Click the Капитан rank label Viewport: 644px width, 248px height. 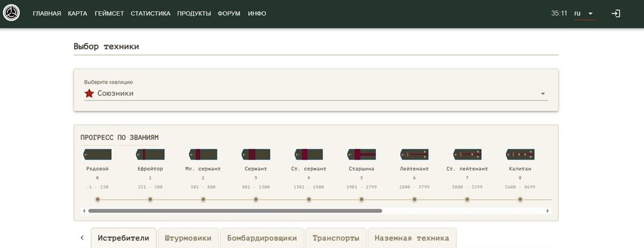tap(520, 169)
